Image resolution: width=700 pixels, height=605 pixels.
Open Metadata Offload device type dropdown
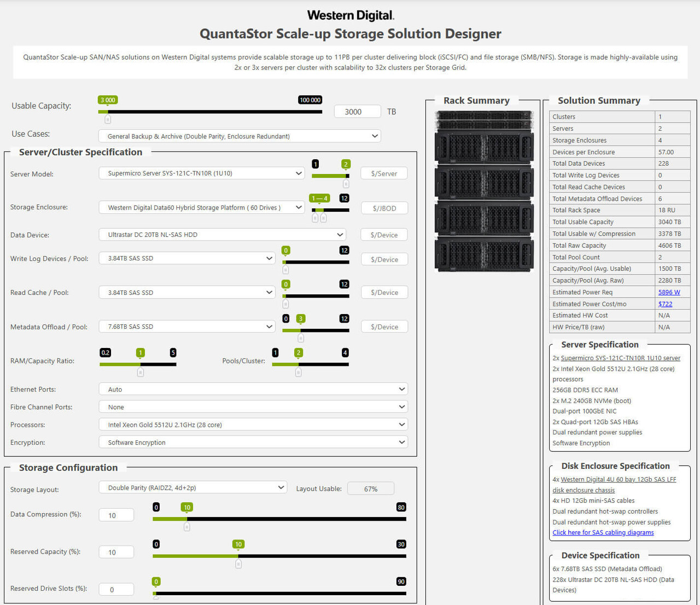pyautogui.click(x=186, y=327)
